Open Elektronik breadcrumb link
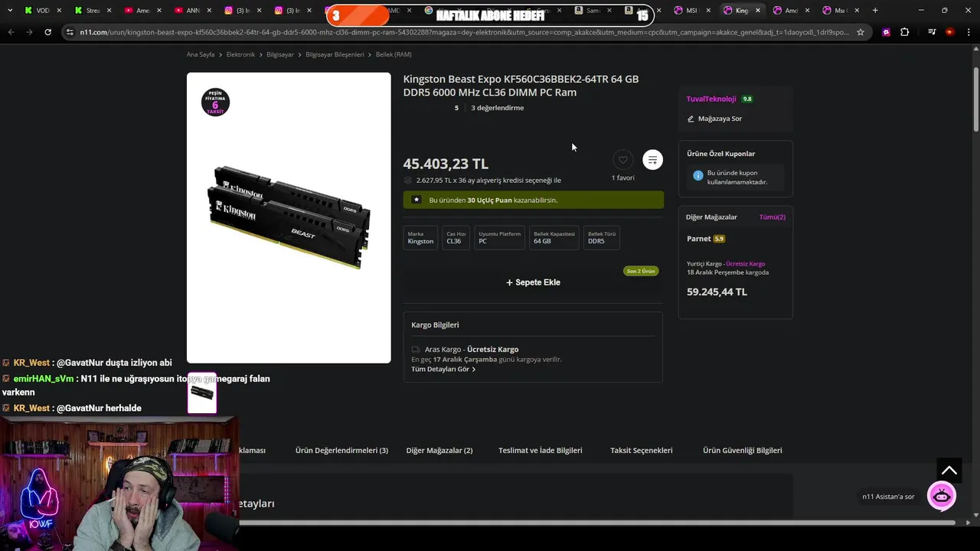980x551 pixels. click(240, 54)
